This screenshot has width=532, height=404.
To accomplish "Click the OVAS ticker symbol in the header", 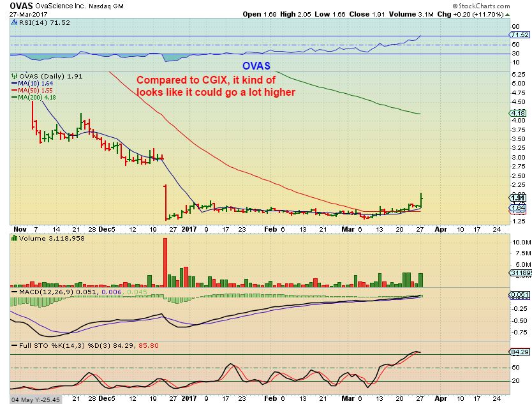I will click(x=21, y=6).
